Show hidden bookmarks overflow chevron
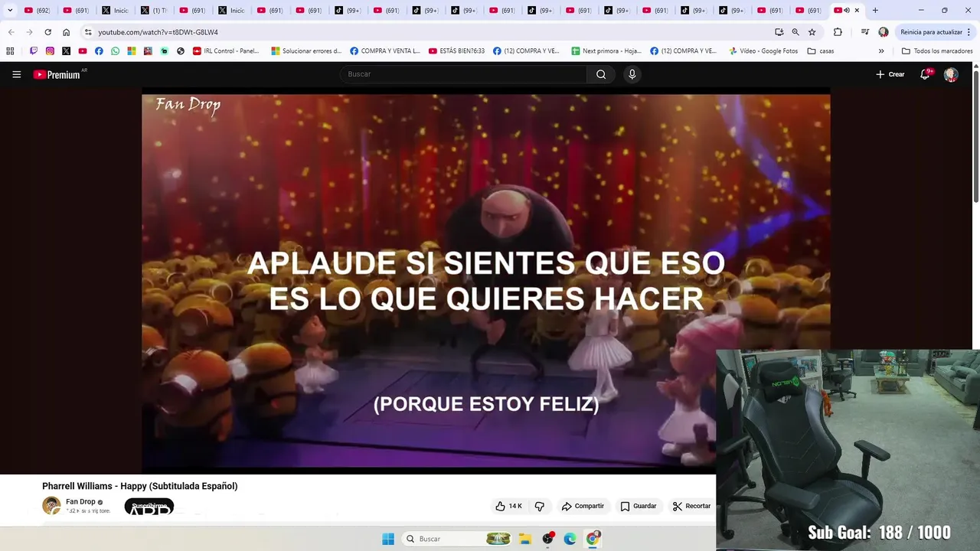Viewport: 980px width, 551px height. (881, 51)
